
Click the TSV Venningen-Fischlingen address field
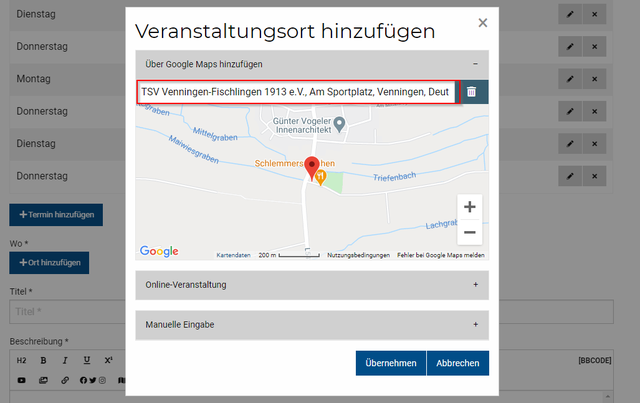295,92
